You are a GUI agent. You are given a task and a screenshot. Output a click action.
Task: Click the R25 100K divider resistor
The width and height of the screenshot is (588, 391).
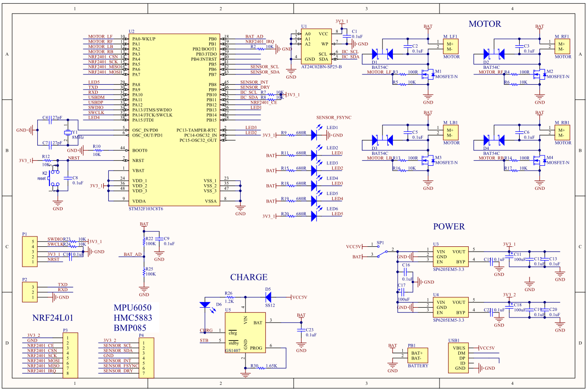pos(144,272)
